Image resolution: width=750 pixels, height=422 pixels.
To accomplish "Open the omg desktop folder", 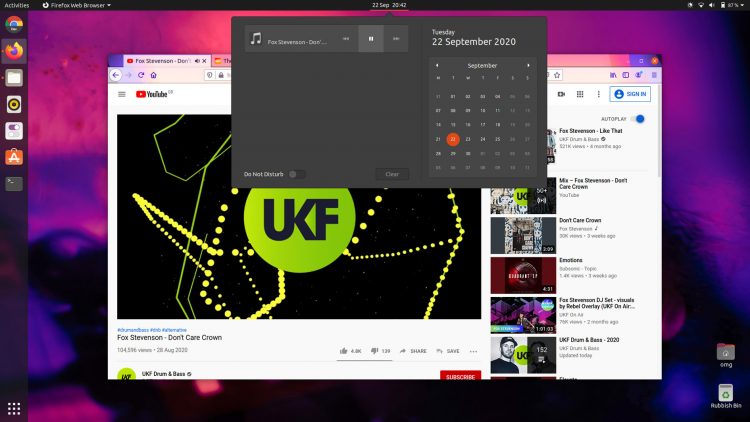I will [726, 355].
